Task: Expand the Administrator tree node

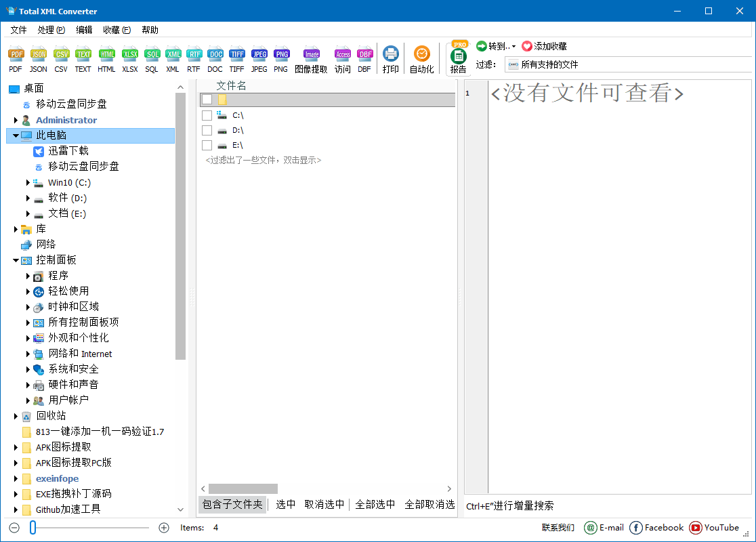Action: coord(16,120)
